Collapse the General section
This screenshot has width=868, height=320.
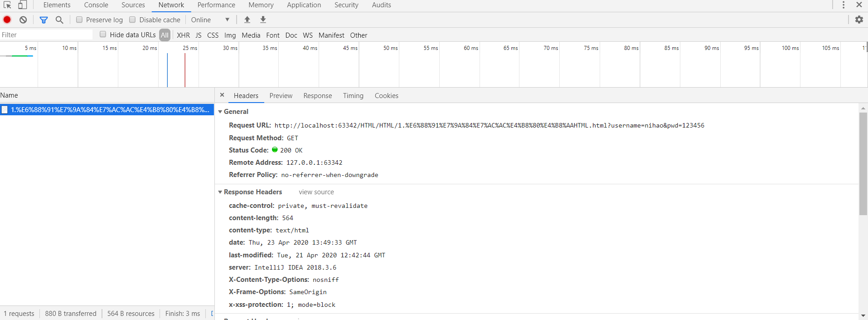pos(220,112)
